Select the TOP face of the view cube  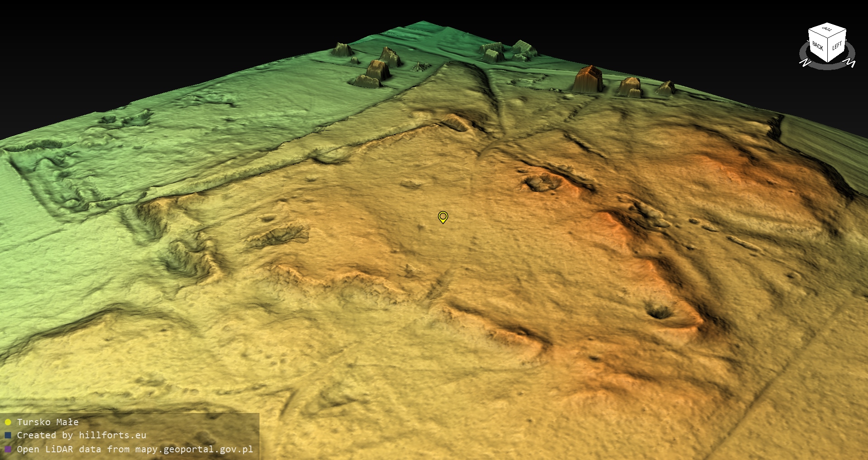(827, 30)
